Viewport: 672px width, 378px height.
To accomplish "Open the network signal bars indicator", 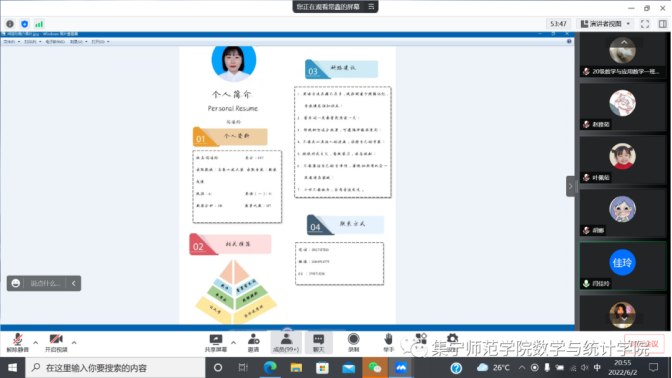I will point(39,24).
